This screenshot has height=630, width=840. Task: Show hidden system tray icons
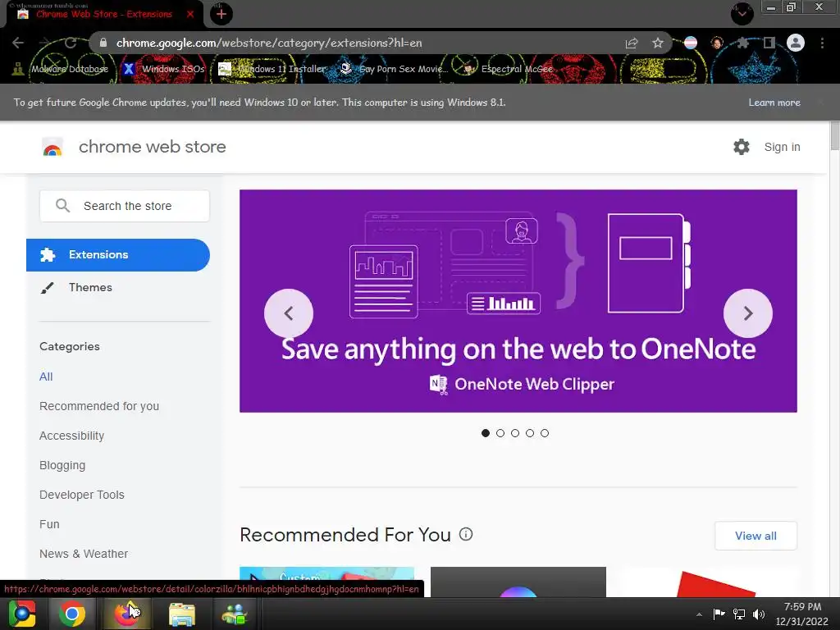click(x=699, y=614)
